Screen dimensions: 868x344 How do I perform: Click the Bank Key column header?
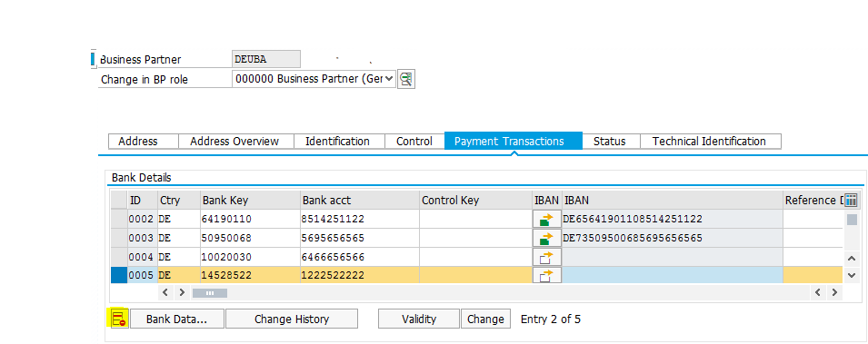click(x=250, y=201)
